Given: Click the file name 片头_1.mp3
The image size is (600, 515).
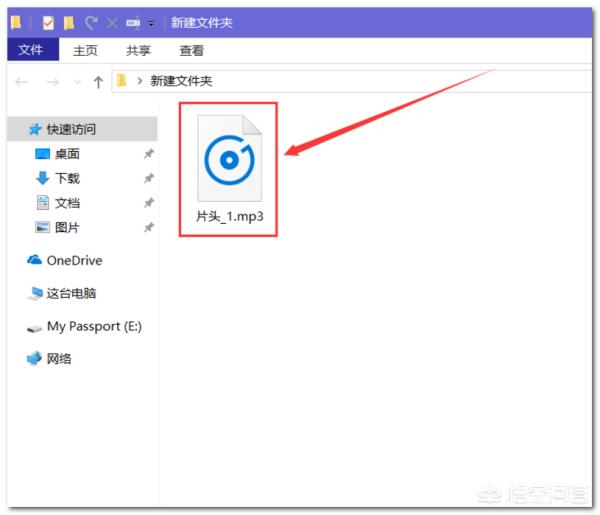Looking at the screenshot, I should click(x=230, y=217).
